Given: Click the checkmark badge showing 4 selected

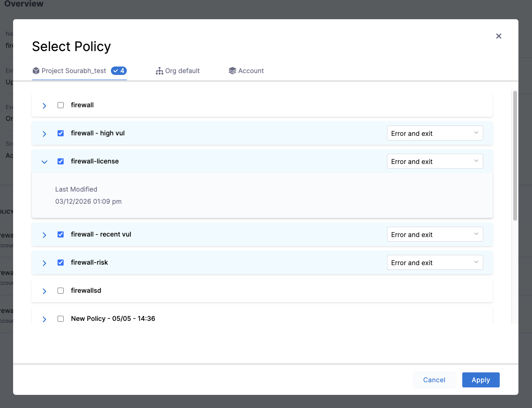Looking at the screenshot, I should 119,71.
